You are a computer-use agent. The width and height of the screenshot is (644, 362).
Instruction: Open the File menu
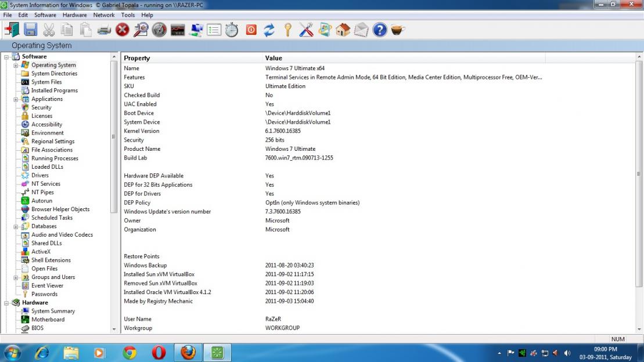point(8,15)
